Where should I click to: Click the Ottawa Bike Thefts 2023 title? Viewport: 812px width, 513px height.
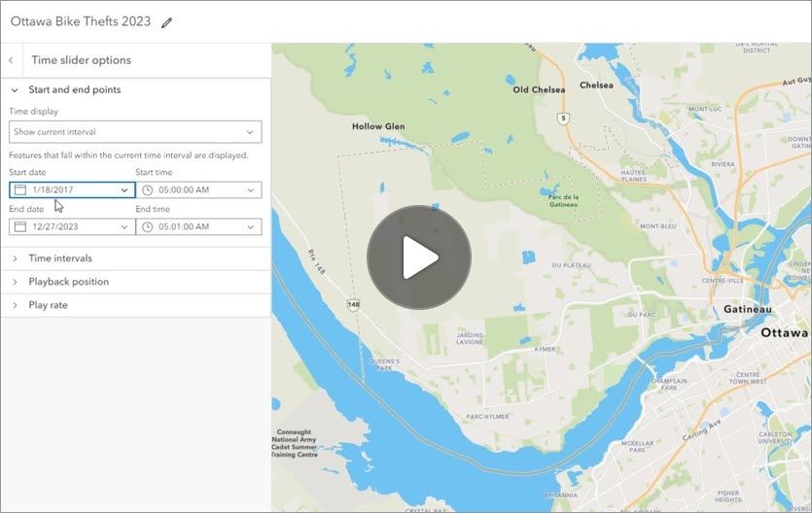pyautogui.click(x=81, y=21)
